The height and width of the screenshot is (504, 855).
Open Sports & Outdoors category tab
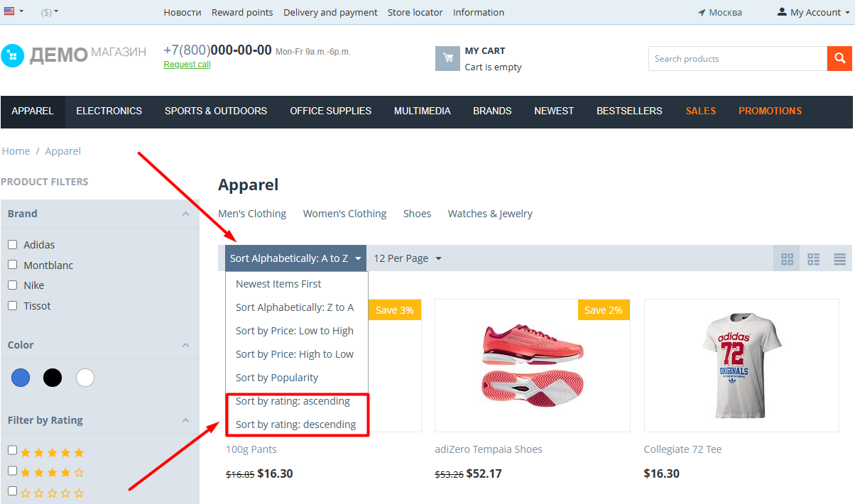[x=216, y=111]
